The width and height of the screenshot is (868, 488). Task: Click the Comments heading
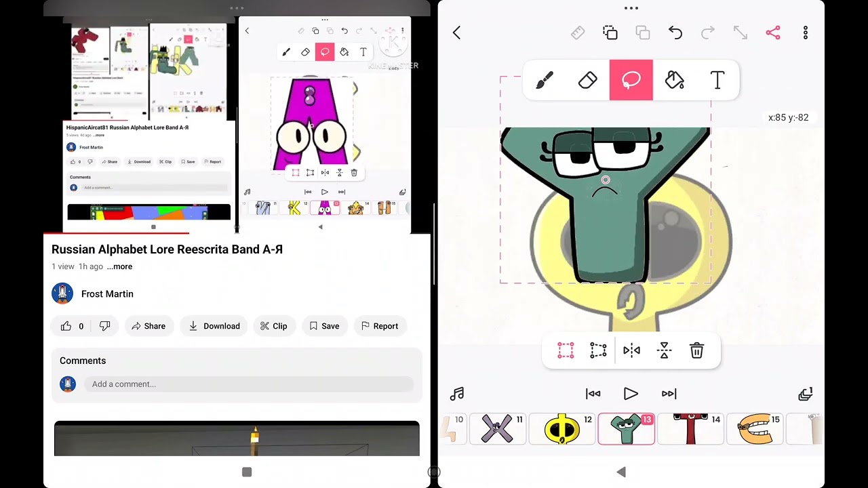pyautogui.click(x=83, y=361)
